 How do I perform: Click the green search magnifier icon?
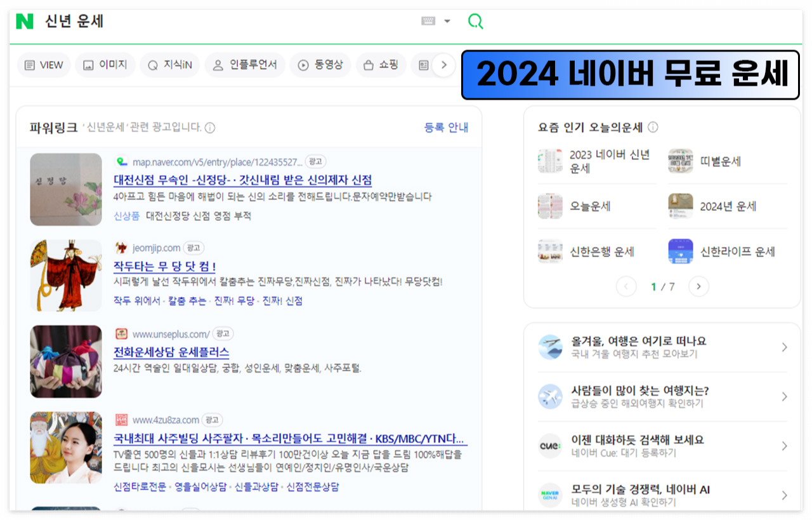click(x=475, y=21)
